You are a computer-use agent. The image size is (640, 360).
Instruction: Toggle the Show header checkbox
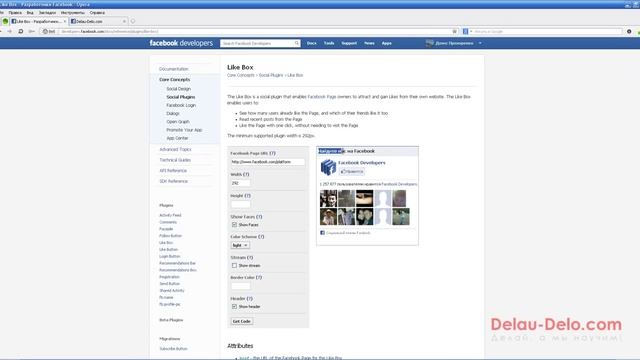[234, 307]
